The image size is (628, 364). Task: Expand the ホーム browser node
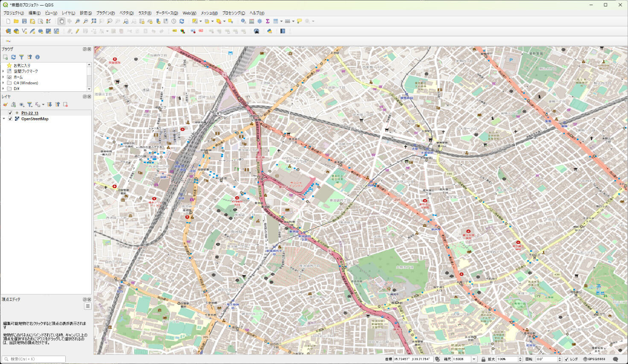pos(3,77)
